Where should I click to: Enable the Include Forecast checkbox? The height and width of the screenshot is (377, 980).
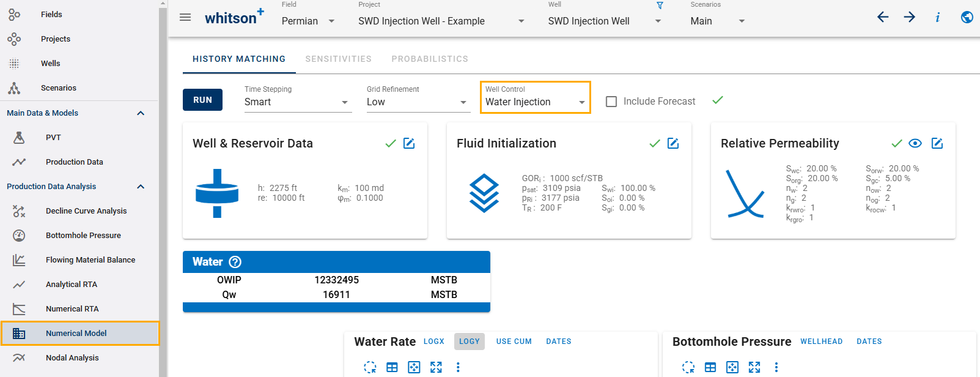coord(611,102)
